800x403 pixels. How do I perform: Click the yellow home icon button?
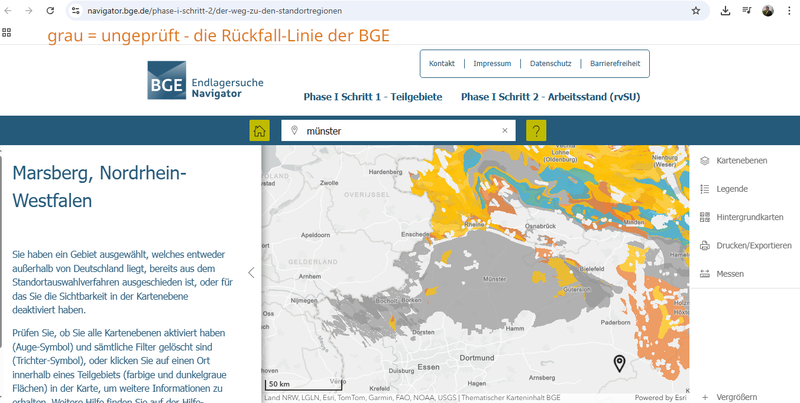[260, 131]
